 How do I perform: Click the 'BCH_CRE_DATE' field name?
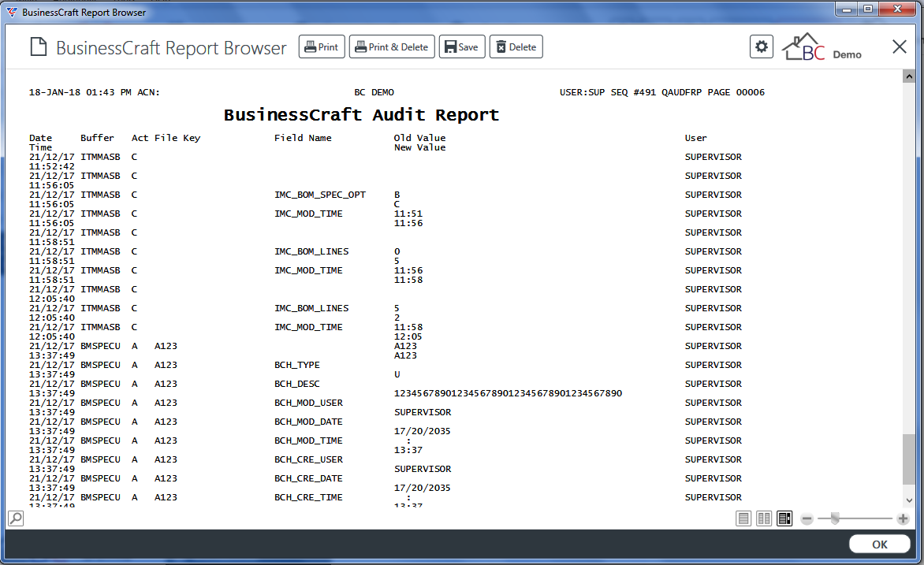tap(308, 478)
